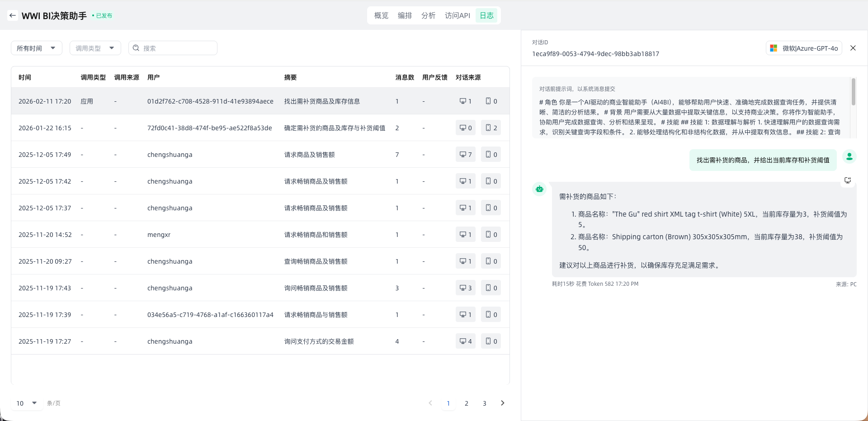868x421 pixels.
Task: Go to page 2 of logs
Action: tap(466, 403)
